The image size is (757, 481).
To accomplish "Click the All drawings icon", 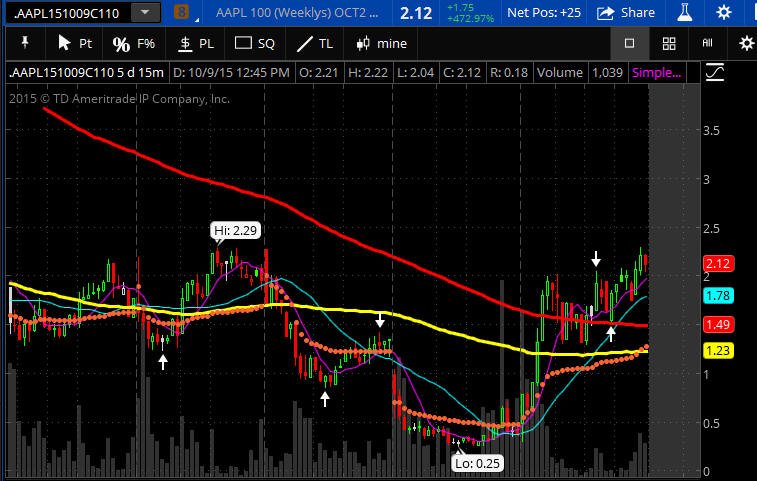I will (707, 43).
